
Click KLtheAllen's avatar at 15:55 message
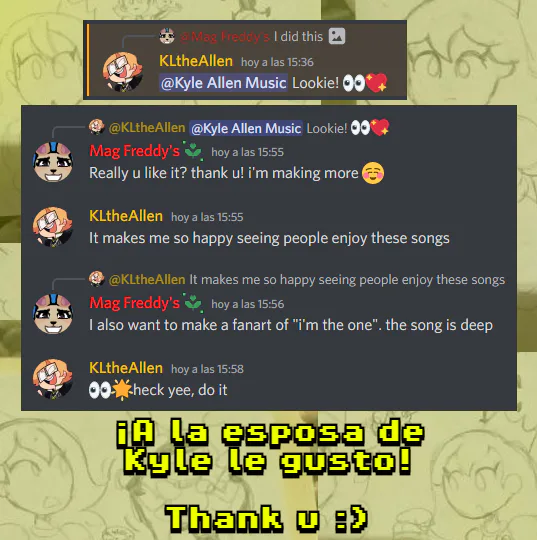coord(53,227)
